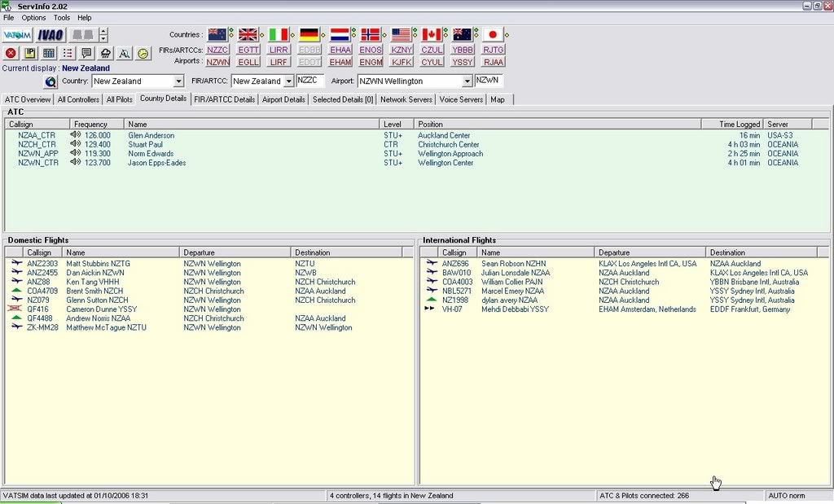This screenshot has width=834, height=504.
Task: Switch to the VATSIM network button
Action: (17, 35)
